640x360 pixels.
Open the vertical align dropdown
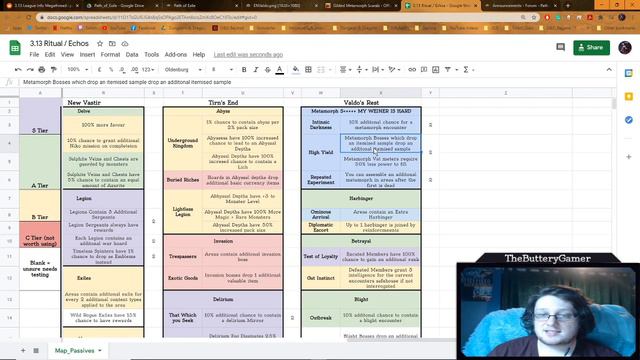[362, 70]
